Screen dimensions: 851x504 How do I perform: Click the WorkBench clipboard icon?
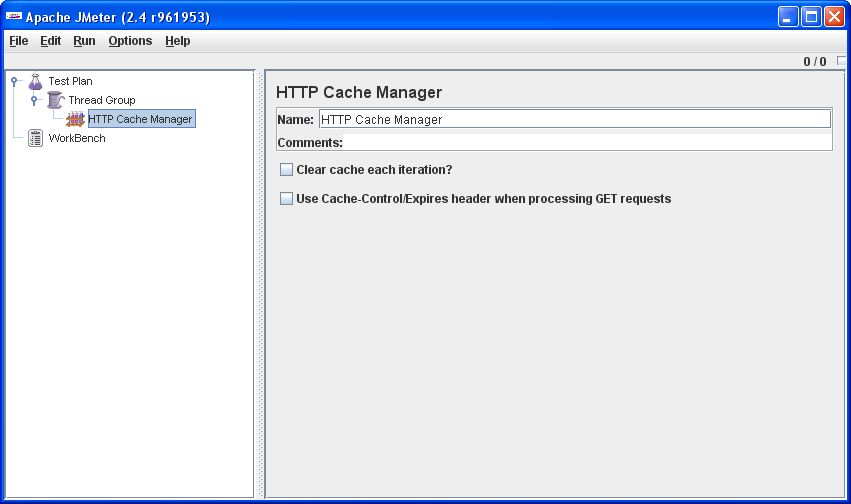pyautogui.click(x=36, y=138)
